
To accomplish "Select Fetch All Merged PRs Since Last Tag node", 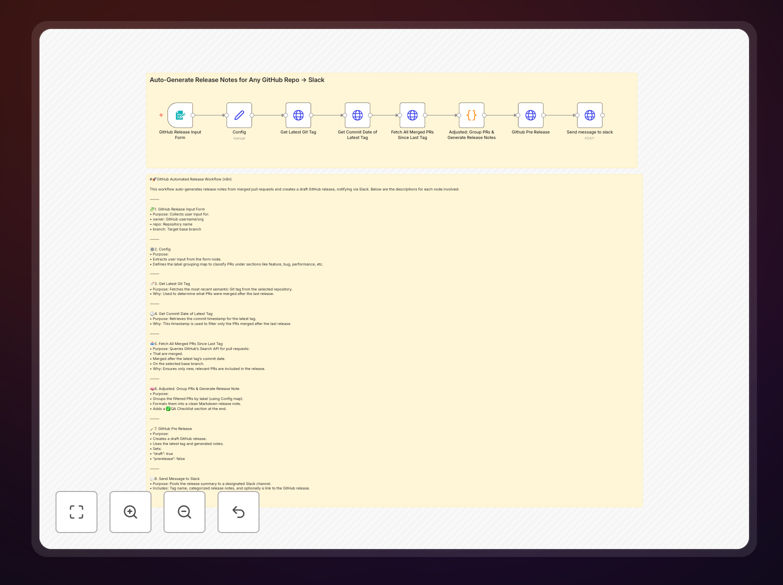I will pos(412,115).
